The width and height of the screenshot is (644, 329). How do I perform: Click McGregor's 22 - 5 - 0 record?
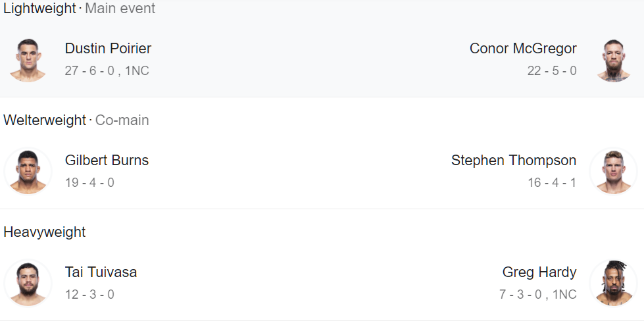tap(552, 70)
